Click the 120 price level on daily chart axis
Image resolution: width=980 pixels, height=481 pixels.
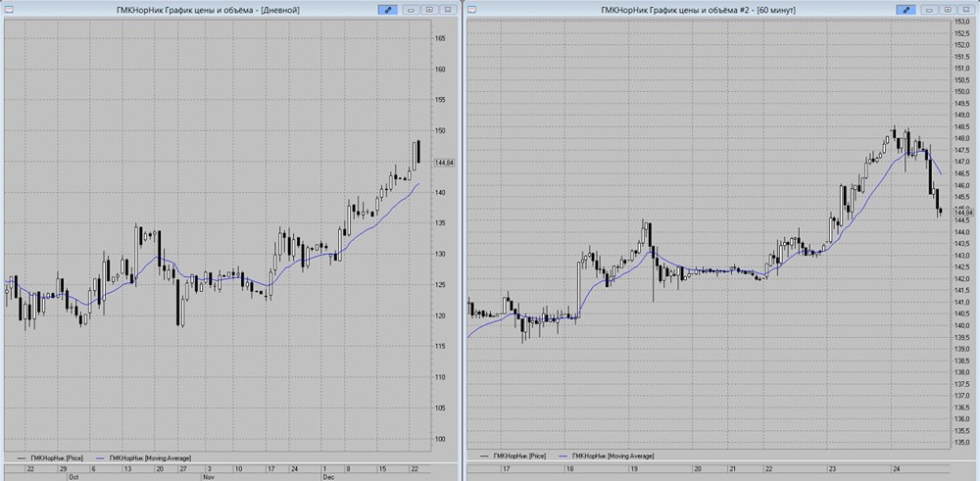pyautogui.click(x=440, y=316)
